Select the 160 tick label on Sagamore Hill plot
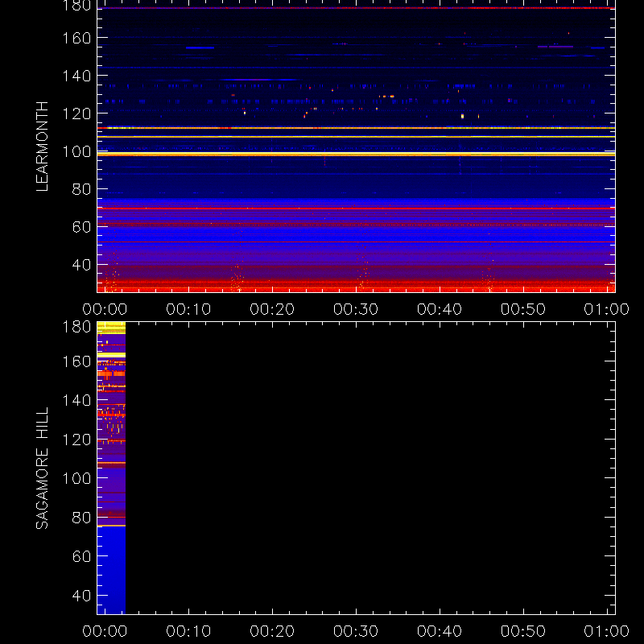Image resolution: width=644 pixels, height=644 pixels. point(76,361)
